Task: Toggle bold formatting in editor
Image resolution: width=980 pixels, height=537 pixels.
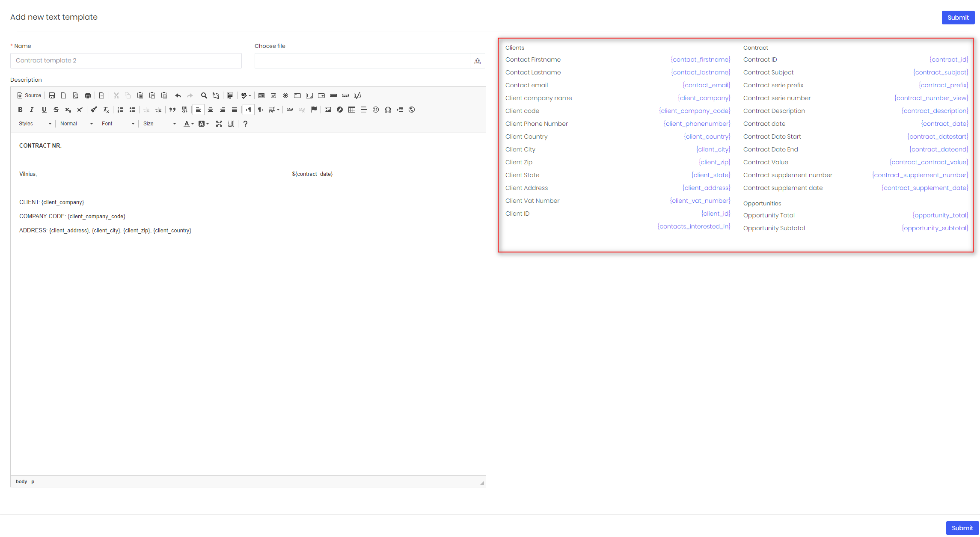Action: pos(20,110)
